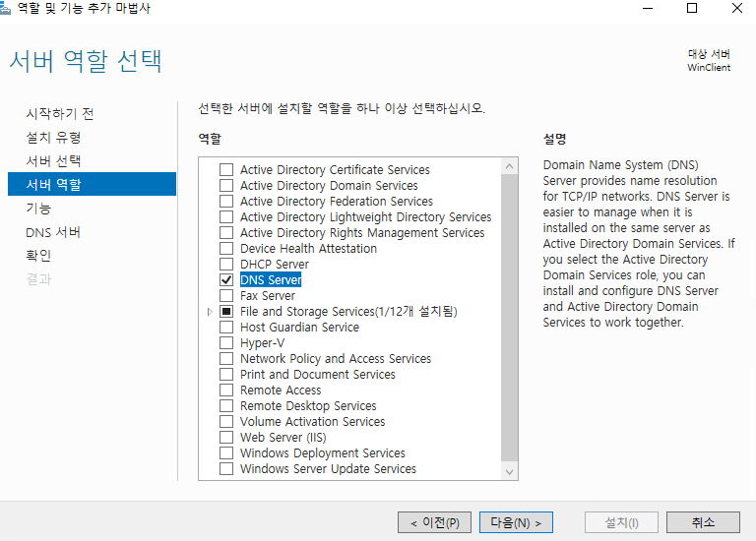Click the Web Server (IIS) label
Viewport: 756px width, 541px height.
(x=283, y=438)
